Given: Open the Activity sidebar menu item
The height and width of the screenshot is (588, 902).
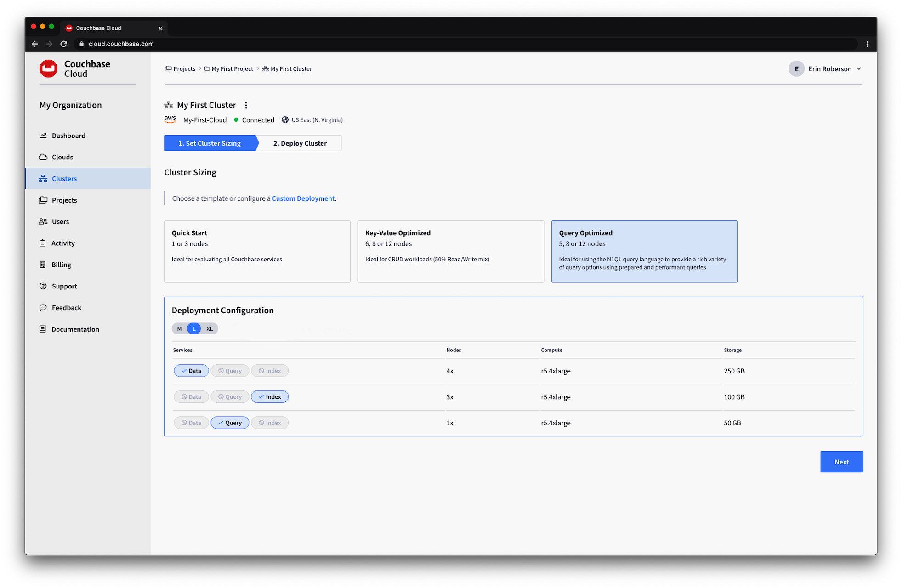Looking at the screenshot, I should (63, 243).
